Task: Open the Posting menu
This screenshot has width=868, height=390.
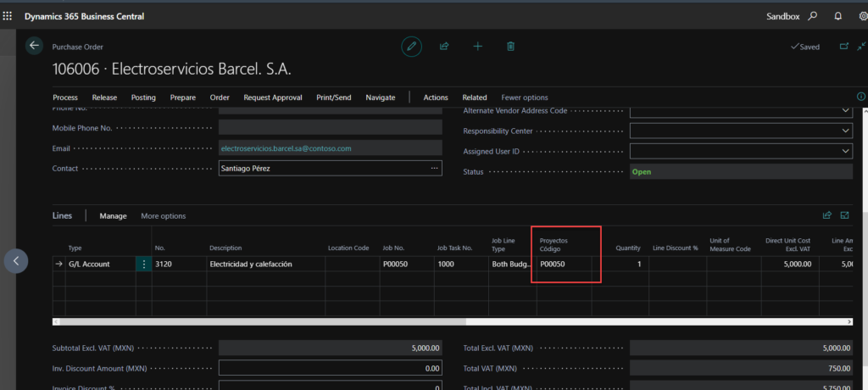Action: click(143, 97)
